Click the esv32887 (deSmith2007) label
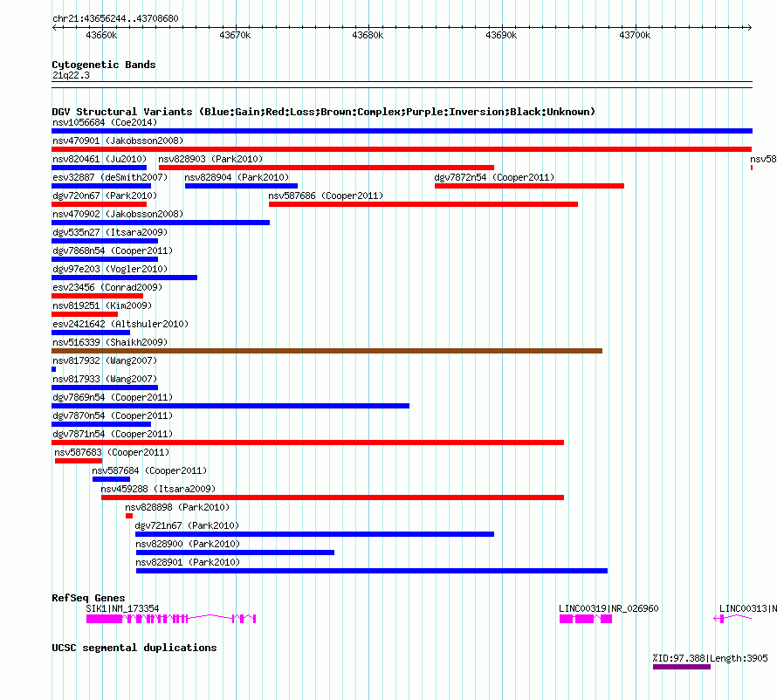 pos(109,177)
